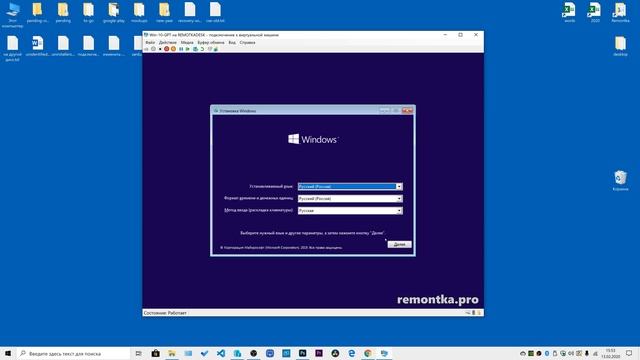Viewport: 640px width, 360px height.
Task: Send Ctrl+Alt+Del using the first VM toolbar icon
Action: (146, 49)
